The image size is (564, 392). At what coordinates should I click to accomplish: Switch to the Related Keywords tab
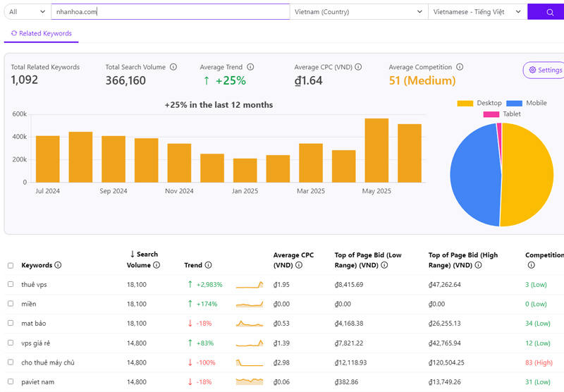click(x=42, y=33)
